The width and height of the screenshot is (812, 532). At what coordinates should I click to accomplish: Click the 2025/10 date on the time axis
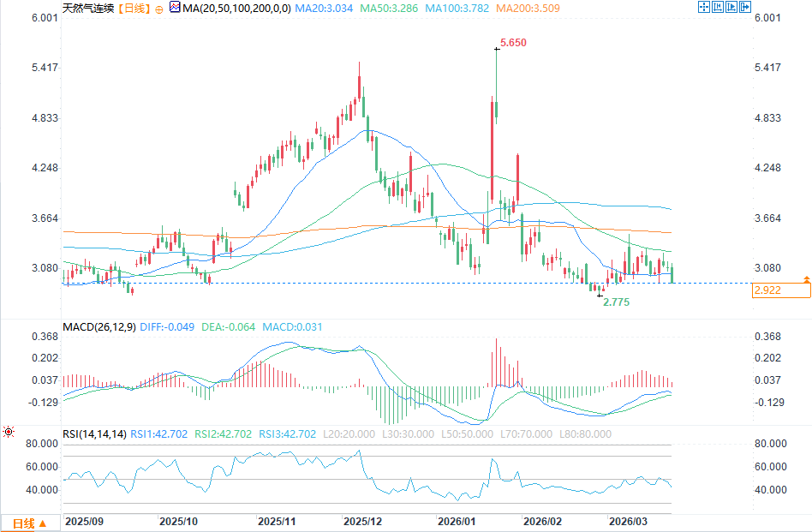[178, 521]
